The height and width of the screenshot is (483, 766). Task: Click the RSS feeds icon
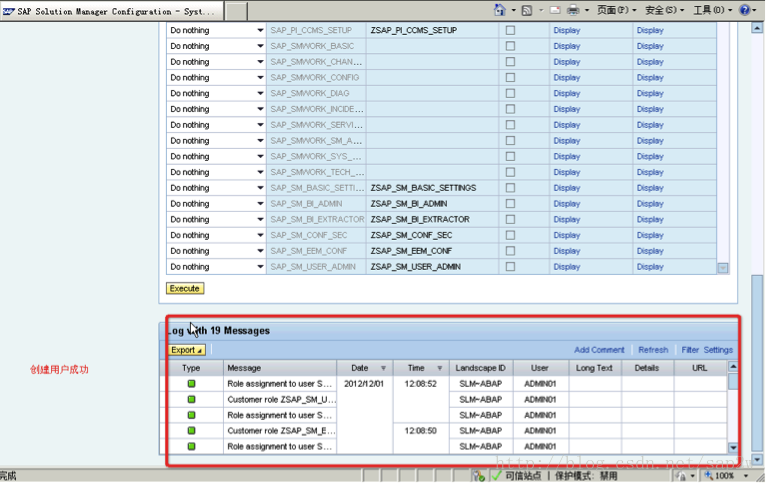click(527, 10)
